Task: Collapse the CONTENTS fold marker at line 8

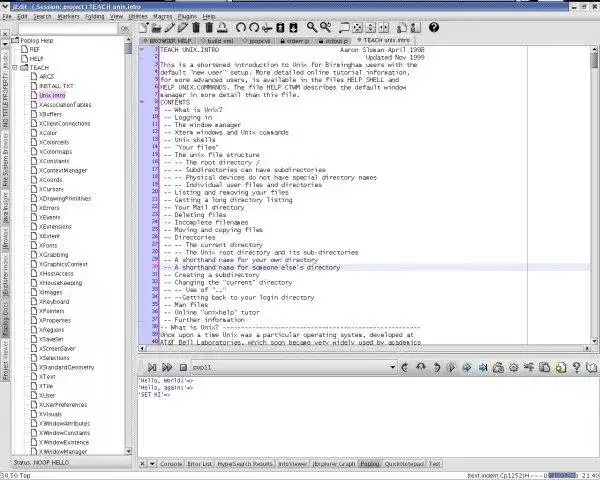Action: [x=142, y=102]
